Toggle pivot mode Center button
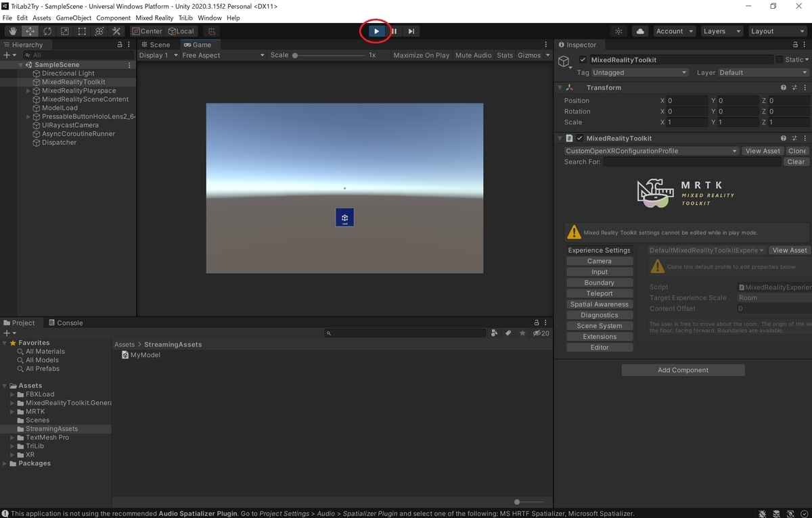 click(x=147, y=31)
